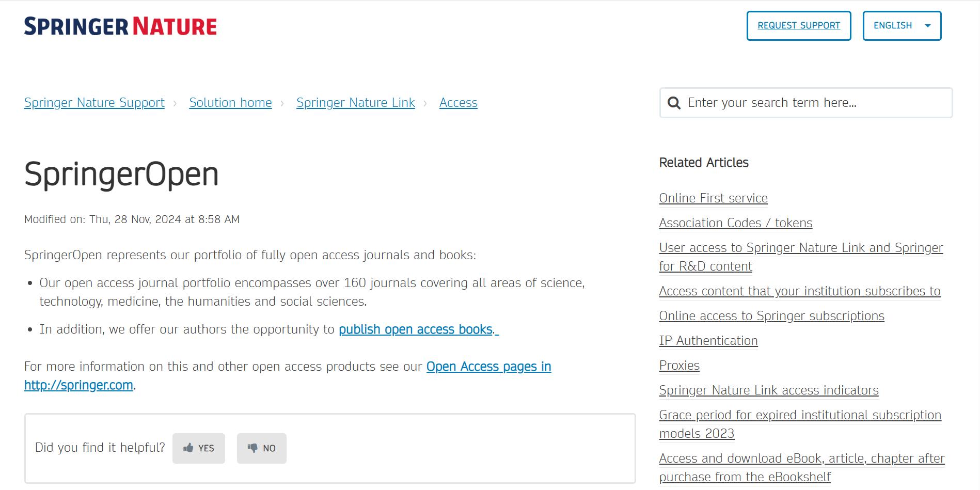Open the Proxies related article

(x=679, y=366)
